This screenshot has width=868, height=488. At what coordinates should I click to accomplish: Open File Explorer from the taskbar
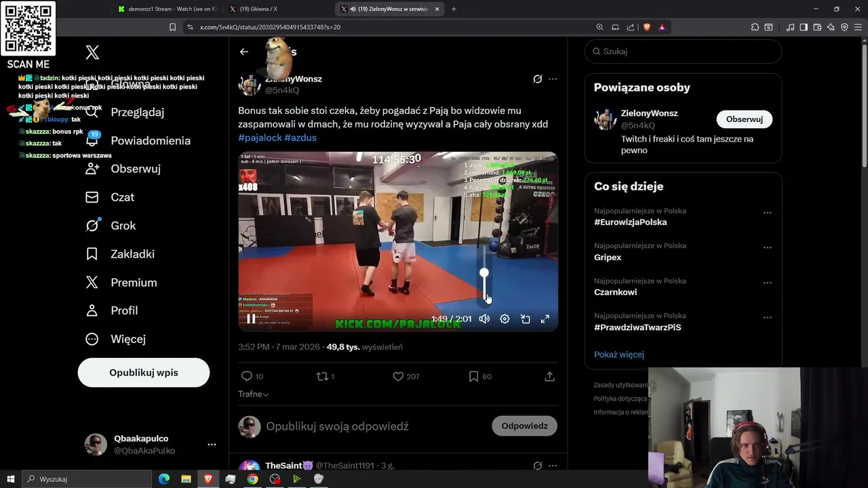coord(186,479)
